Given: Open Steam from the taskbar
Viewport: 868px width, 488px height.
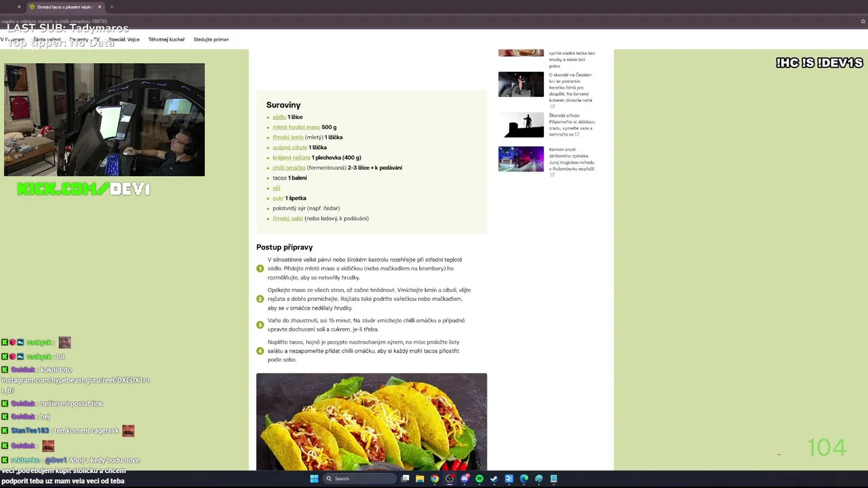Looking at the screenshot, I should point(494,479).
